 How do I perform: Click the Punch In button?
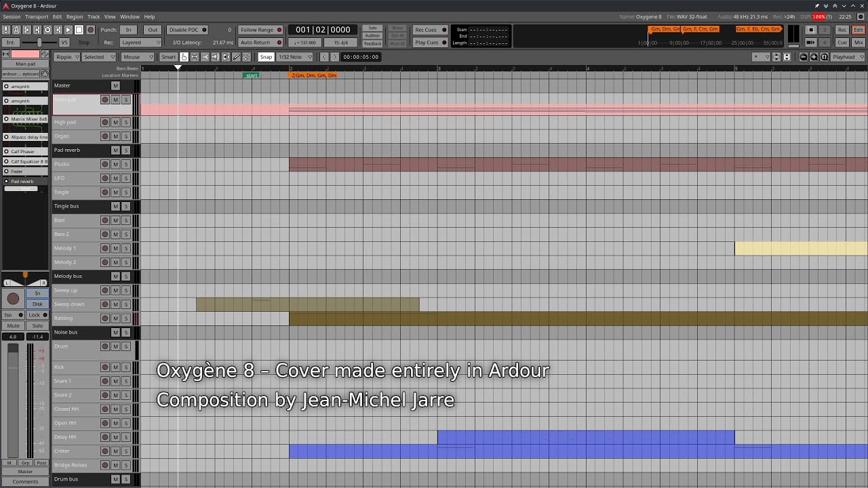128,30
